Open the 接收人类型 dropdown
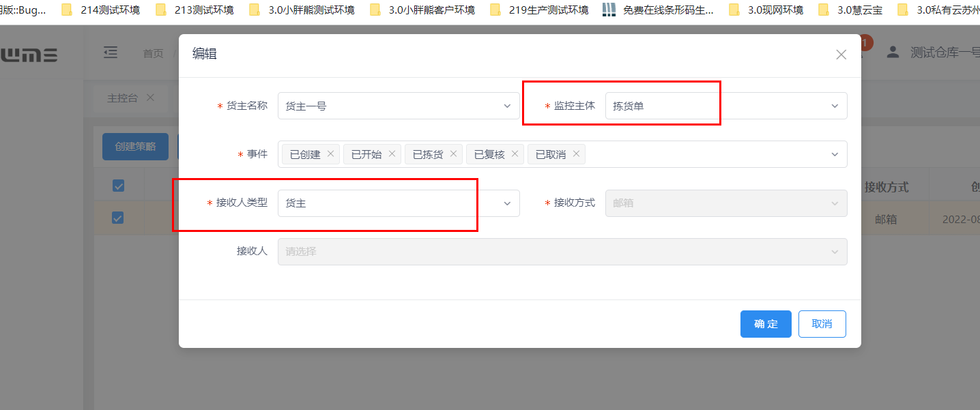Screen dimensions: 980x410 tap(399, 203)
